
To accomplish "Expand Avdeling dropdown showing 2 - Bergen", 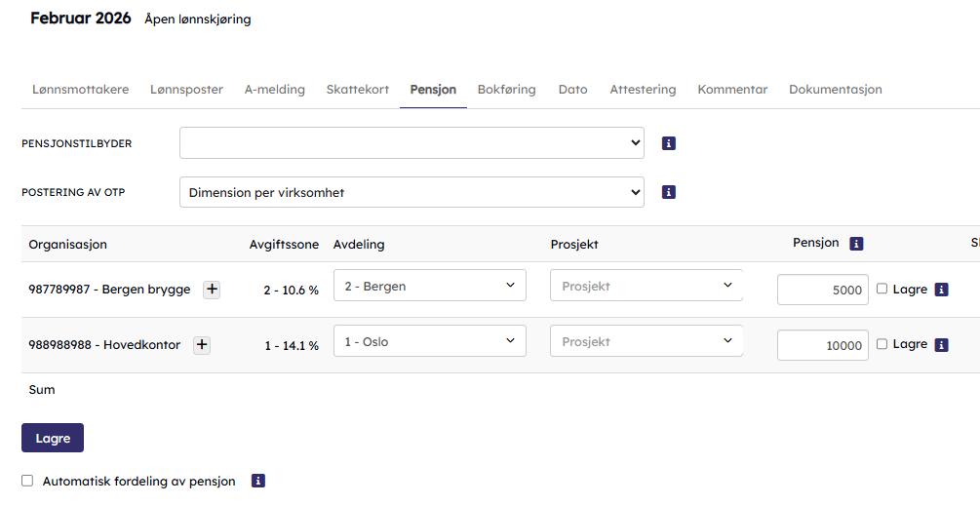I will click(429, 286).
